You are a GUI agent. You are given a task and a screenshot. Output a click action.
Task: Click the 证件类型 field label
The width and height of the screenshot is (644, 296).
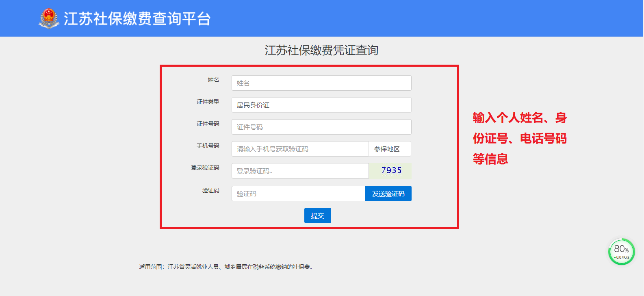pyautogui.click(x=208, y=102)
